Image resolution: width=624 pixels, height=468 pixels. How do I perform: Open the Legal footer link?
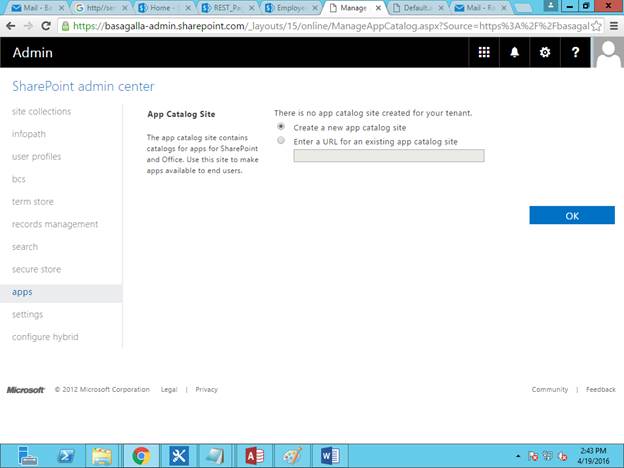click(x=169, y=390)
